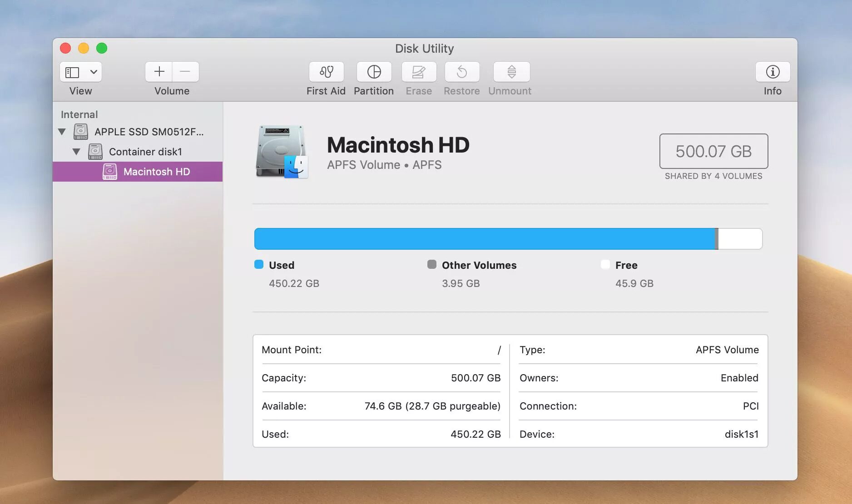The height and width of the screenshot is (504, 852).
Task: Click the Erase toolbar icon
Action: (419, 72)
